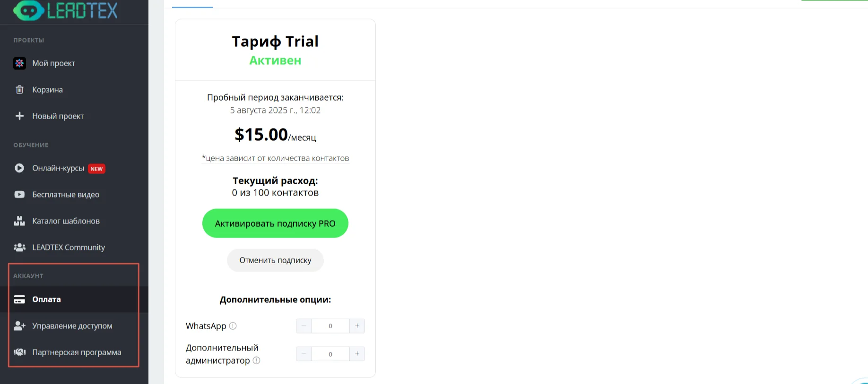Decrease WhatsApp option count with minus

pyautogui.click(x=304, y=326)
